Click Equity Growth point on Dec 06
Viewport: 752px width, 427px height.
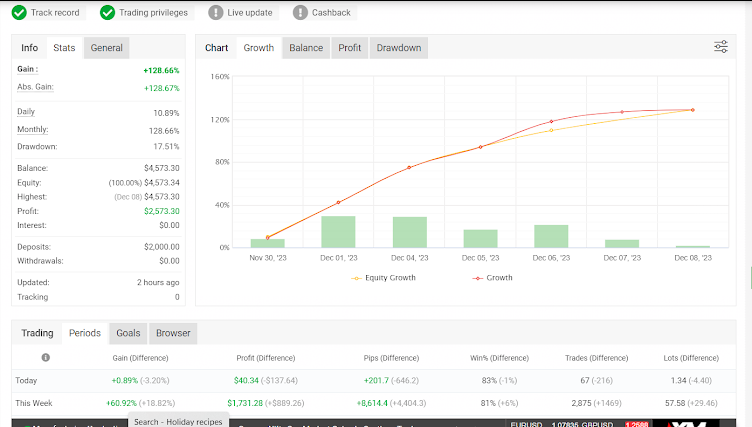pyautogui.click(x=551, y=130)
